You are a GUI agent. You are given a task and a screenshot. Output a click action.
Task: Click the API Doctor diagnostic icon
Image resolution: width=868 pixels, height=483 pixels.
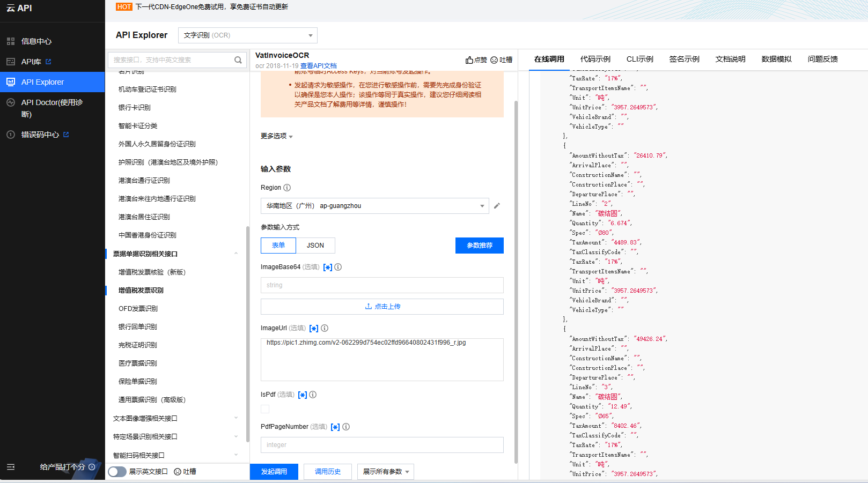[11, 102]
